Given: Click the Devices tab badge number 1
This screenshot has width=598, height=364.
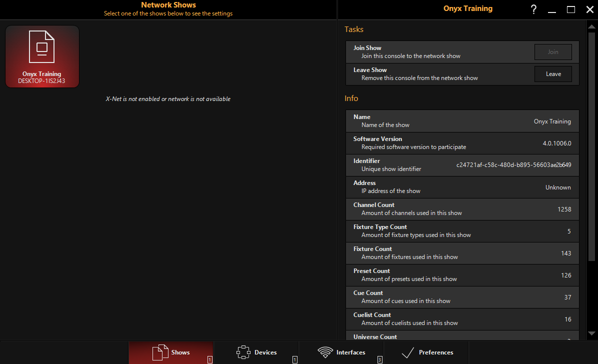Looking at the screenshot, I should [295, 359].
